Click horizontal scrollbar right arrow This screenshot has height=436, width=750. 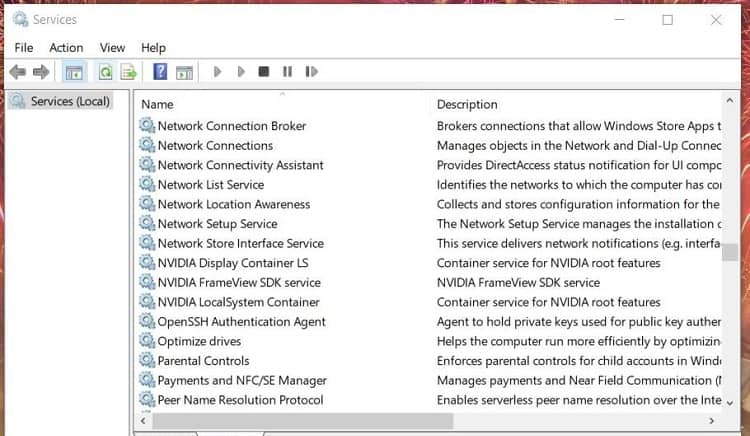tap(712, 421)
